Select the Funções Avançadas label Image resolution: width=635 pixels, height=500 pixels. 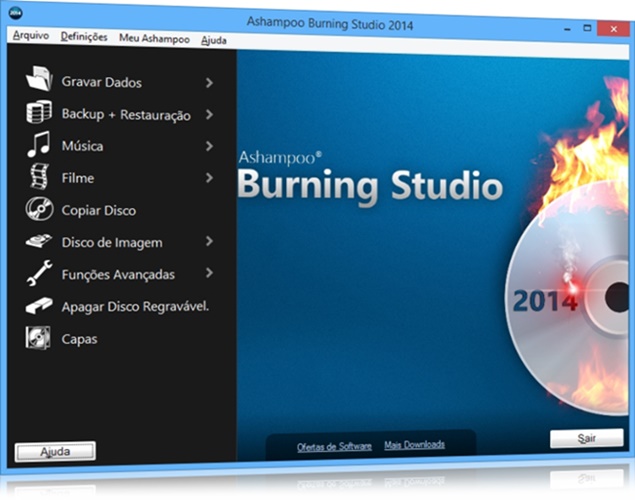[118, 274]
